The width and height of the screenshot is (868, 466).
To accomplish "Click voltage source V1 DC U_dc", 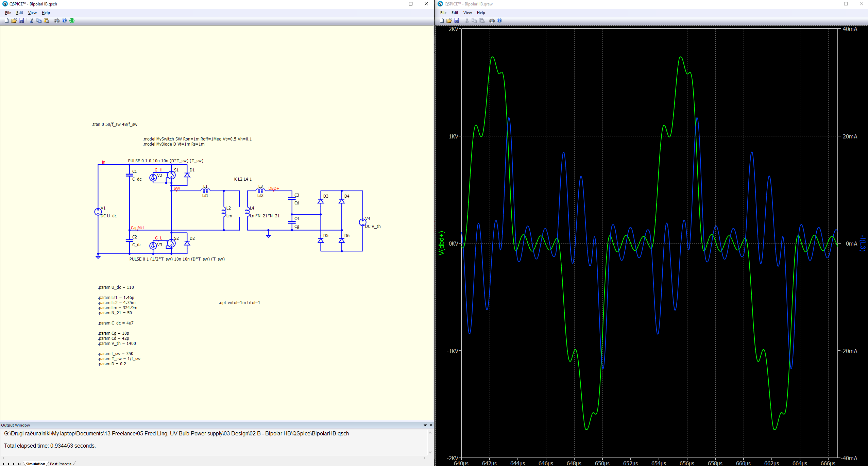I will [x=98, y=212].
